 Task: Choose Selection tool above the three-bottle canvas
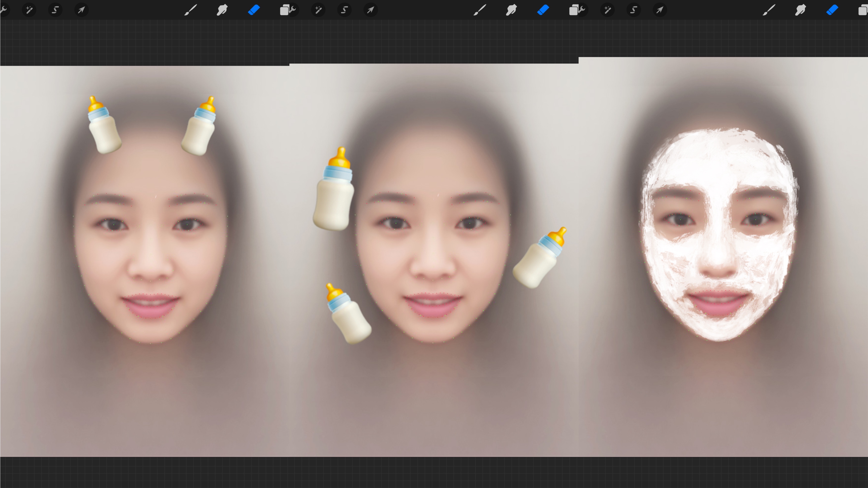coord(344,10)
